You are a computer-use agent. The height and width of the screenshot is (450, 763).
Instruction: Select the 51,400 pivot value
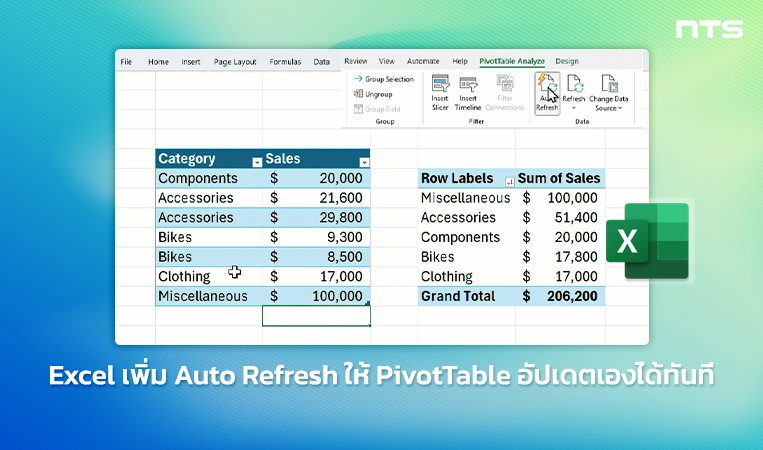[560, 217]
